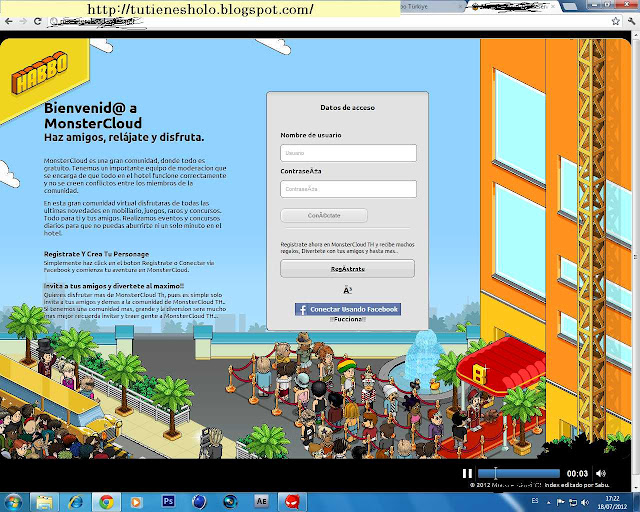Click the blue globe taskbar icon

(199, 502)
